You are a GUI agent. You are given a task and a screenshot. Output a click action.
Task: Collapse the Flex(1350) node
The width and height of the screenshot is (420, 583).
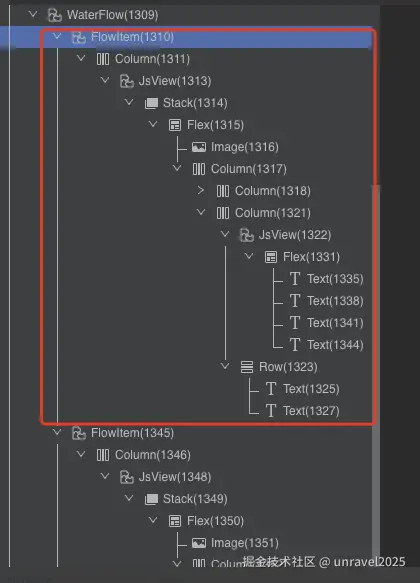pyautogui.click(x=153, y=520)
